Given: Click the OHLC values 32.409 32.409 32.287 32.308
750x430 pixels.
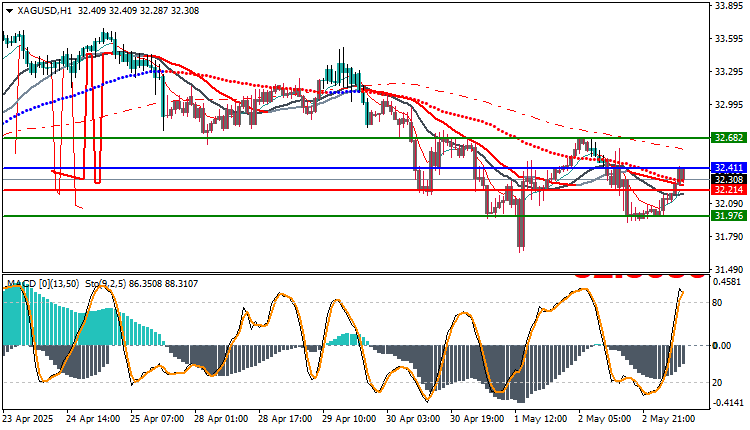Looking at the screenshot, I should click(138, 11).
